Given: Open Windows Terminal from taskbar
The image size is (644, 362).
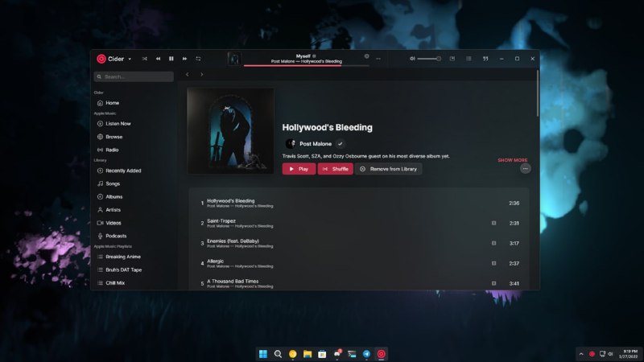Looking at the screenshot, I should pyautogui.click(x=352, y=354).
